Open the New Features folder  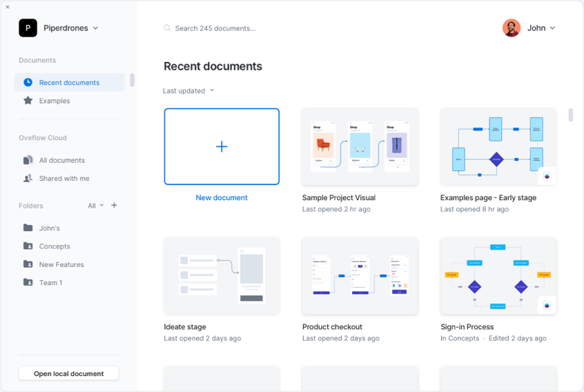point(61,264)
